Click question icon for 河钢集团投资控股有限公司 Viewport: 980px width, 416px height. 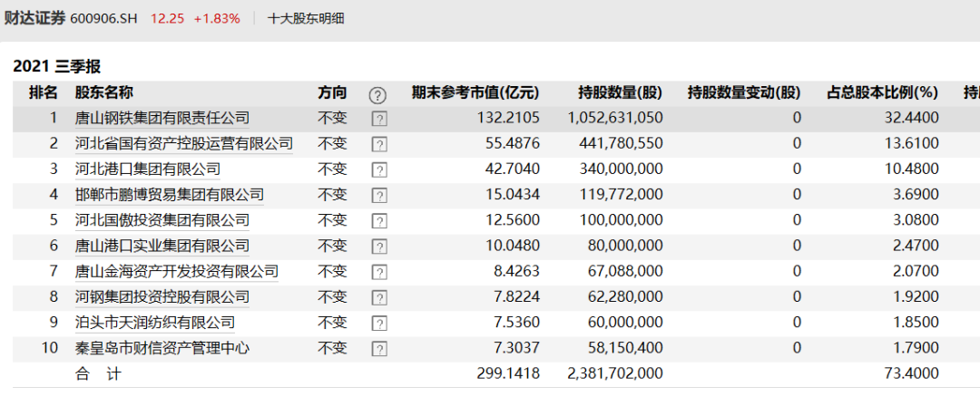coord(378,298)
